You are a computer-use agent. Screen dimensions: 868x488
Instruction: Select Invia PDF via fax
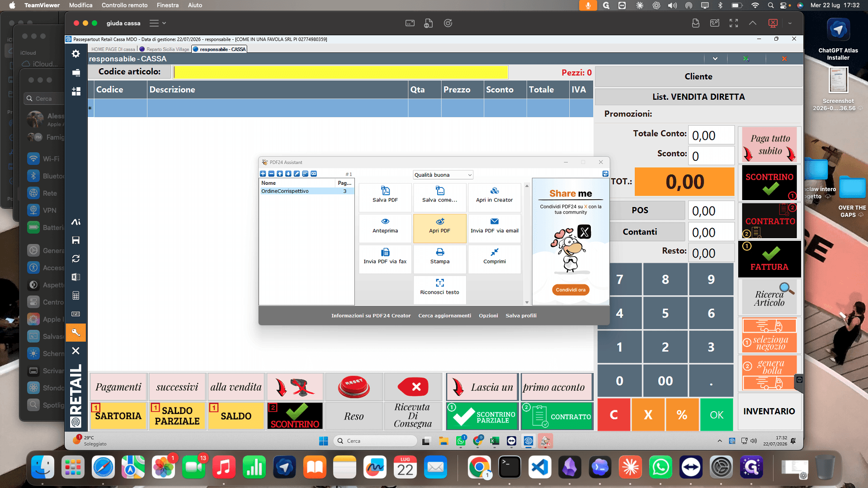385,259
